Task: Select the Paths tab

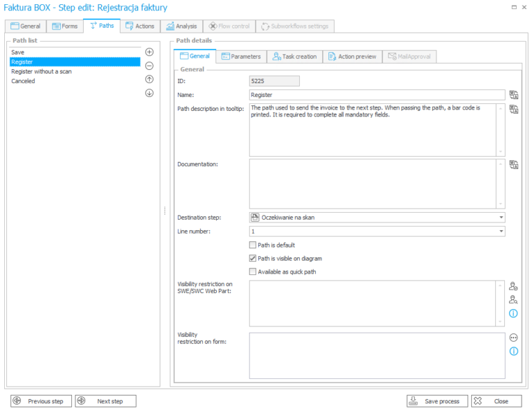Action: pos(102,26)
